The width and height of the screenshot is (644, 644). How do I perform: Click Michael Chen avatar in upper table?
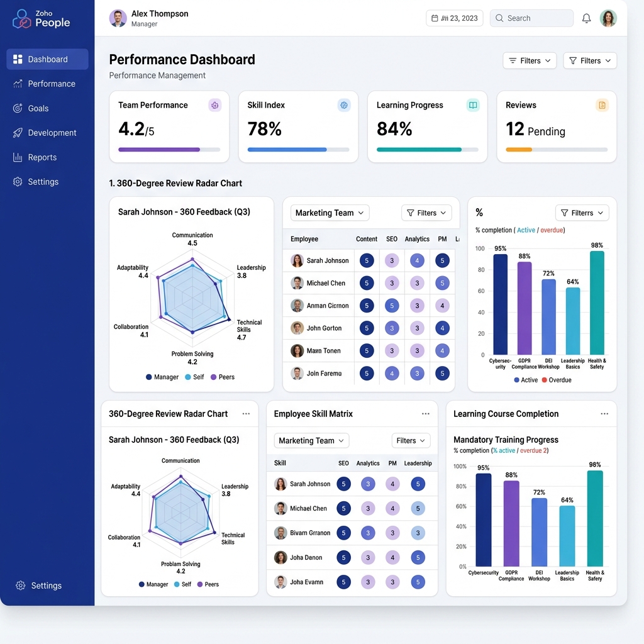[297, 283]
